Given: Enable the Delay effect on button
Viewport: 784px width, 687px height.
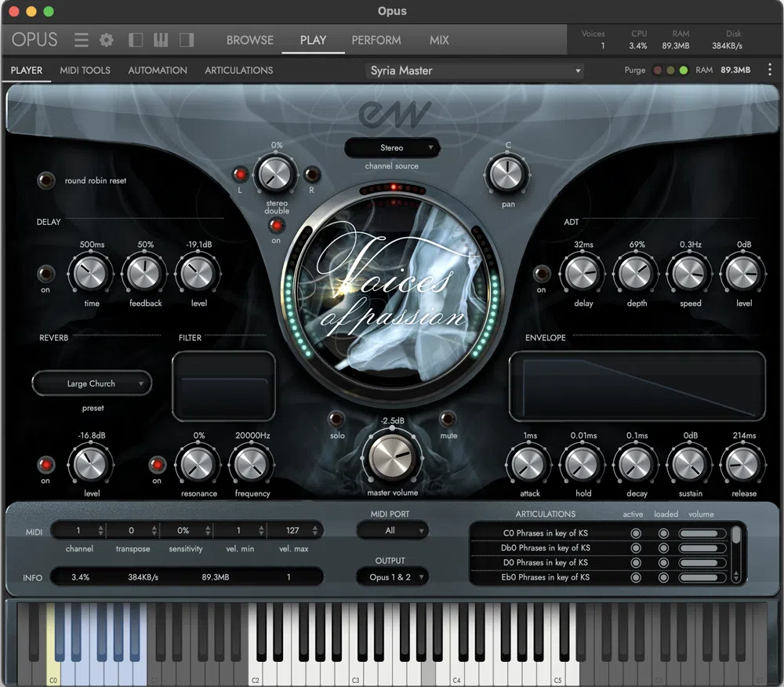Looking at the screenshot, I should click(45, 274).
